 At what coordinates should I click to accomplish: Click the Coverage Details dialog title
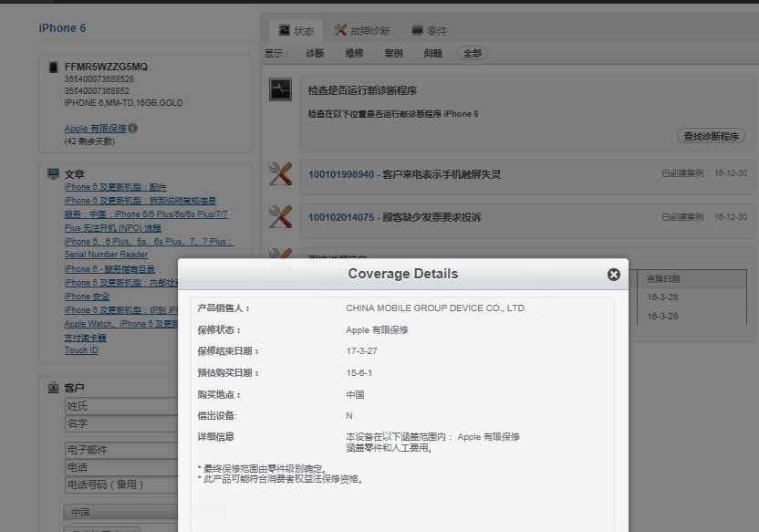click(x=402, y=274)
